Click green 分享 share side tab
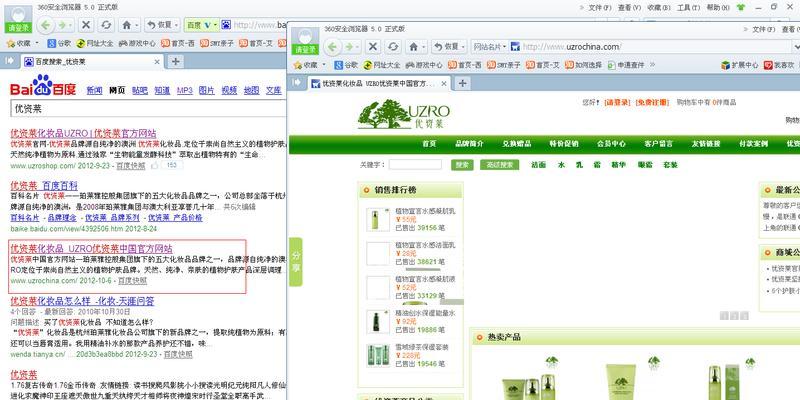The image size is (800, 400). 296,262
